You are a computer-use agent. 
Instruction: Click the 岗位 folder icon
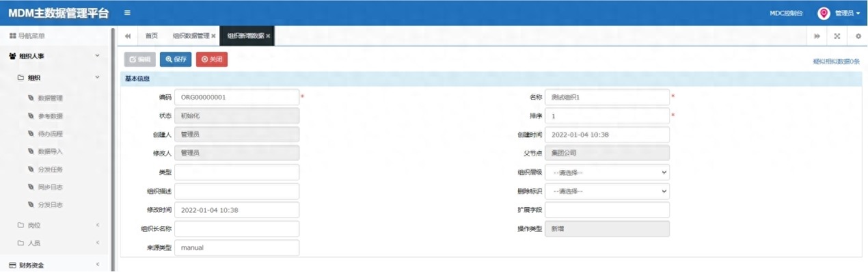pos(21,226)
